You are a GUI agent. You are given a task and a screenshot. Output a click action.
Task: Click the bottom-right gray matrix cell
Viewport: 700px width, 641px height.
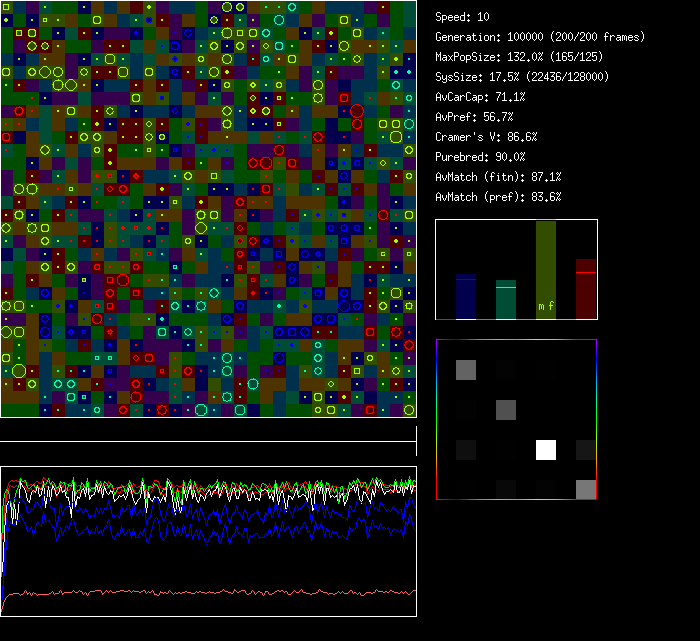[586, 489]
